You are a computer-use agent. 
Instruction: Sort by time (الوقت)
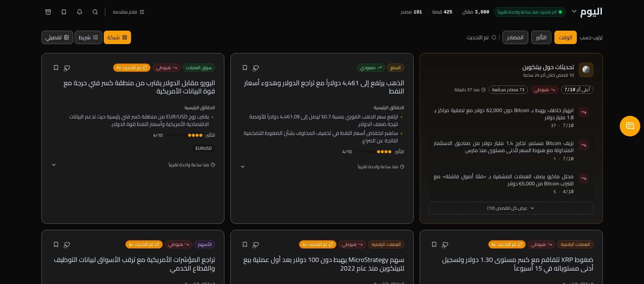coord(565,37)
